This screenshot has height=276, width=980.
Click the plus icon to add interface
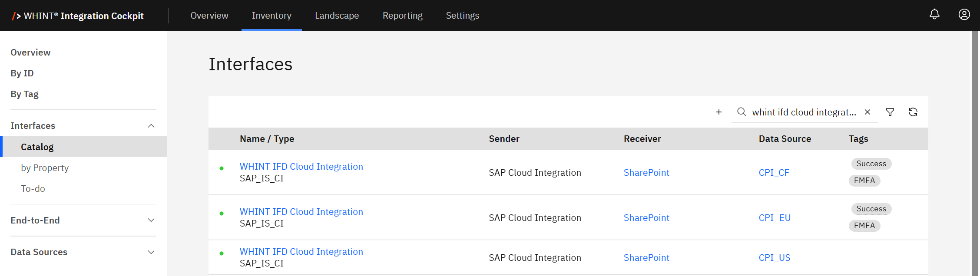pos(719,112)
